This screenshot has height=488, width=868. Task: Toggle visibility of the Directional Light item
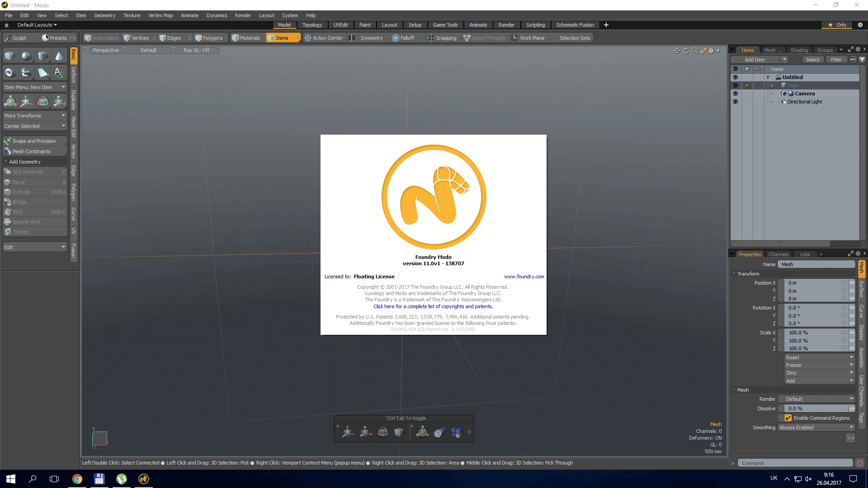(735, 102)
